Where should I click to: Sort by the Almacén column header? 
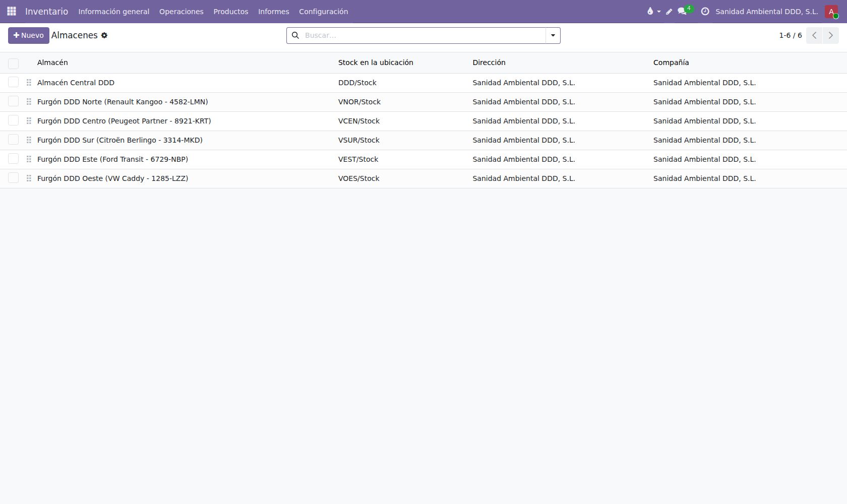coord(52,62)
